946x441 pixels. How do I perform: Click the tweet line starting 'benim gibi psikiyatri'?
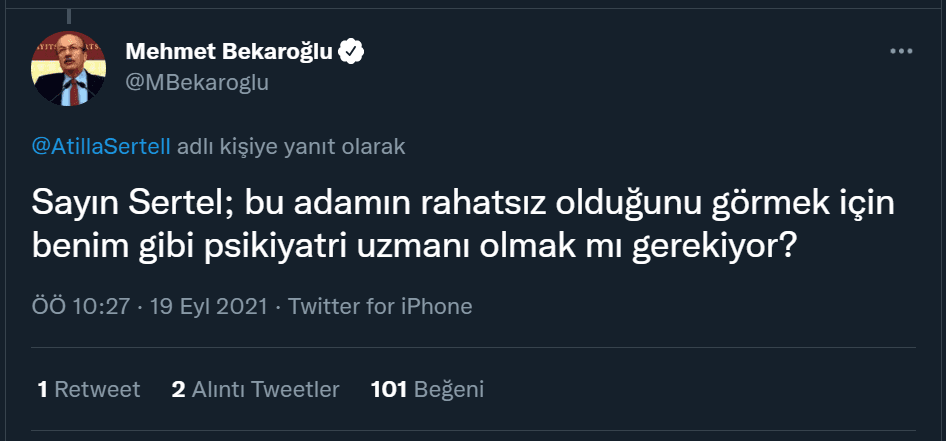(414, 246)
